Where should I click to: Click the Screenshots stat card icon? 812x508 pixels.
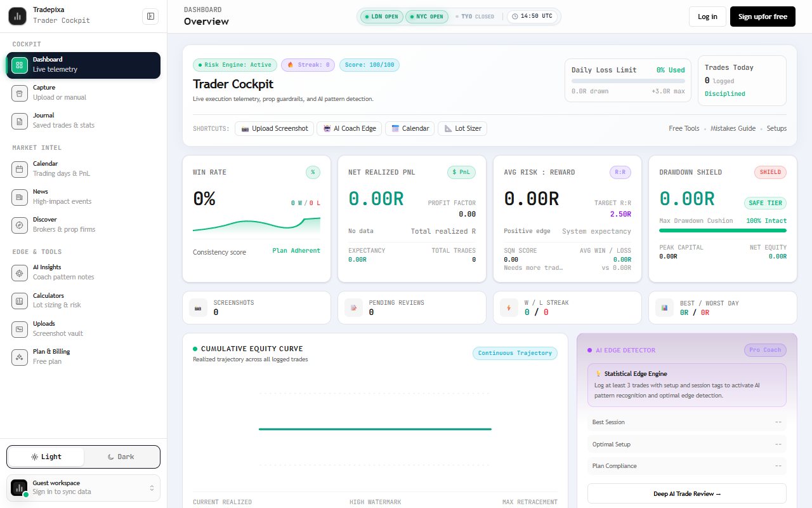pyautogui.click(x=199, y=308)
